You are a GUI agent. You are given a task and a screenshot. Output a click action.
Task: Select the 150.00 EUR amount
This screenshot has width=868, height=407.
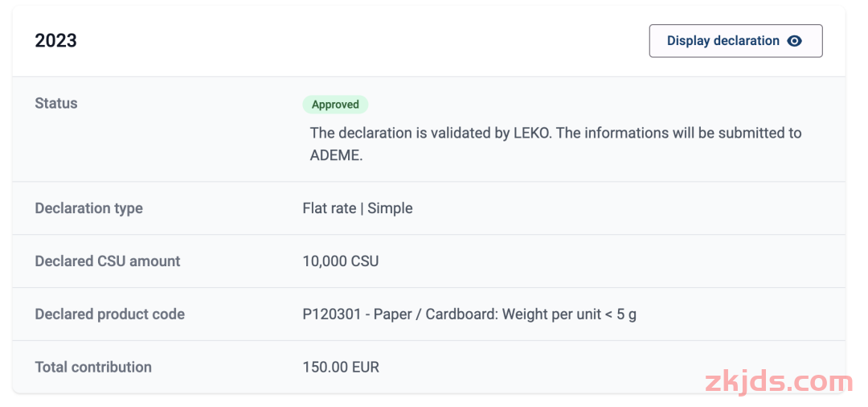tap(341, 368)
